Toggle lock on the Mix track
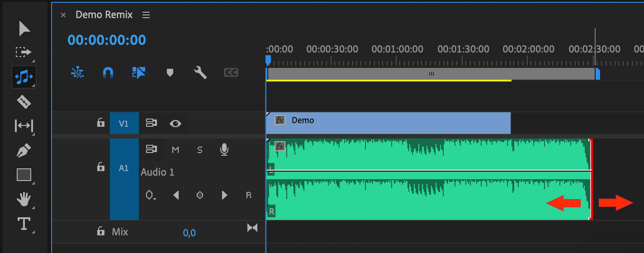The image size is (644, 253). 101,231
